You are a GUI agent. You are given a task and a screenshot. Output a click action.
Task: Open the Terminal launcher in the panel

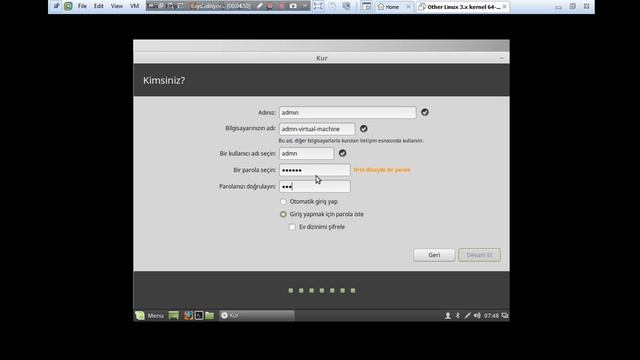(x=199, y=316)
